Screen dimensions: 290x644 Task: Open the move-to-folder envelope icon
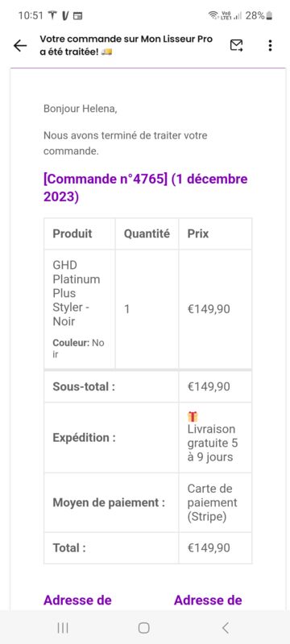(236, 45)
